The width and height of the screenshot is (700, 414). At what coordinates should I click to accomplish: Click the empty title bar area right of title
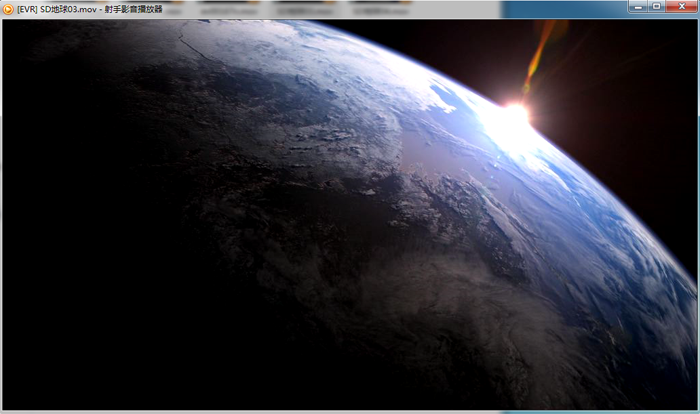pos(400,9)
